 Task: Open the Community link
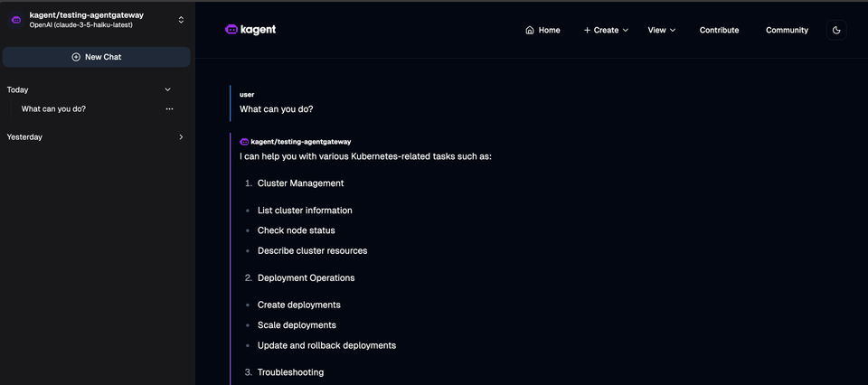787,31
